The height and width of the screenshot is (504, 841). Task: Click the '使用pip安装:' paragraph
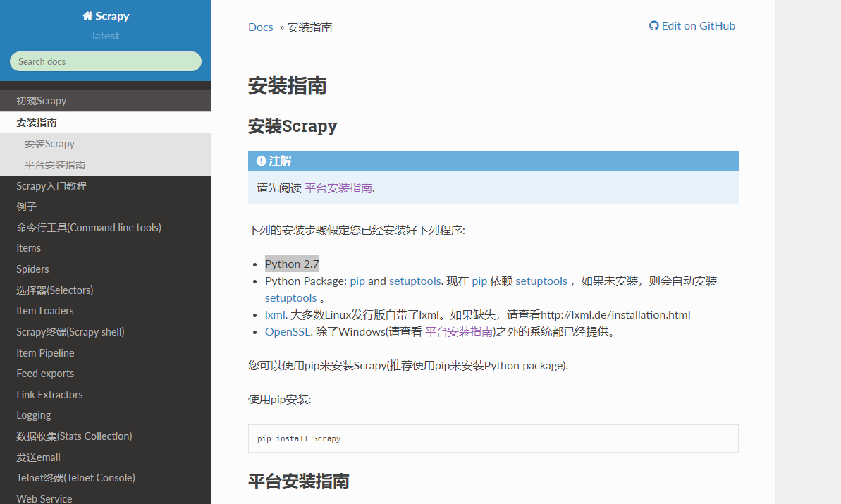pyautogui.click(x=279, y=400)
